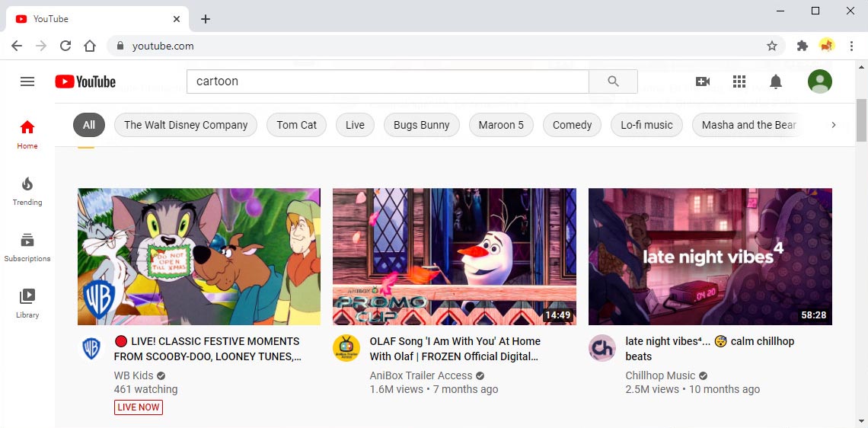Screen dimensions: 868x428
Task: Open Library in the sidebar
Action: tap(27, 304)
